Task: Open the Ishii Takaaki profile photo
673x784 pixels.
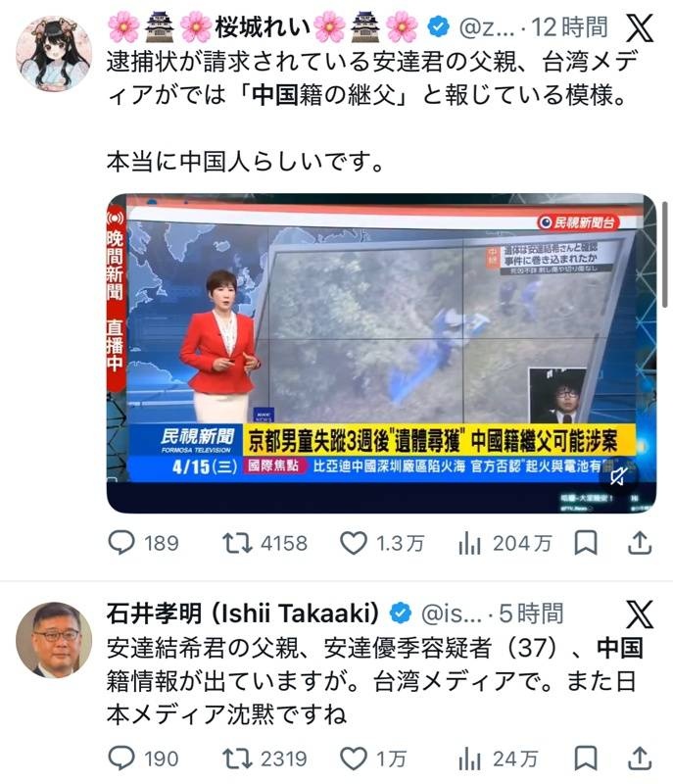Action: 54,641
